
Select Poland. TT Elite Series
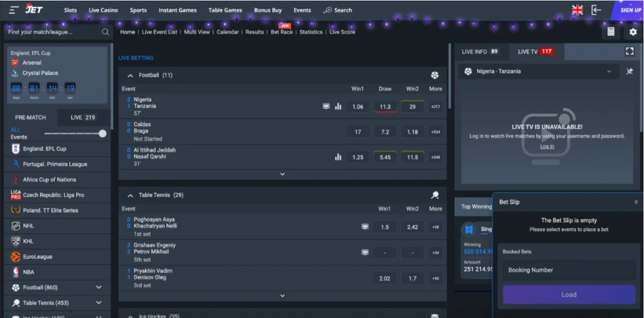tap(57, 210)
